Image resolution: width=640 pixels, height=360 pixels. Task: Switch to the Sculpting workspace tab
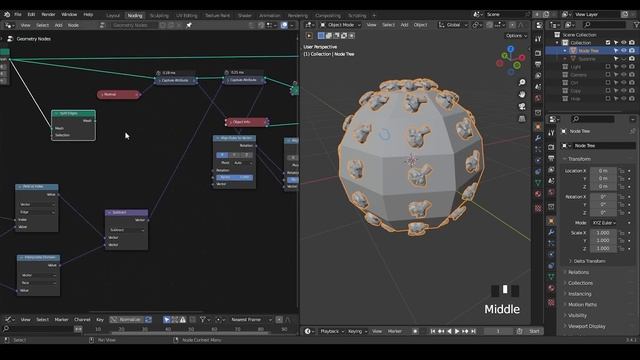pos(159,16)
